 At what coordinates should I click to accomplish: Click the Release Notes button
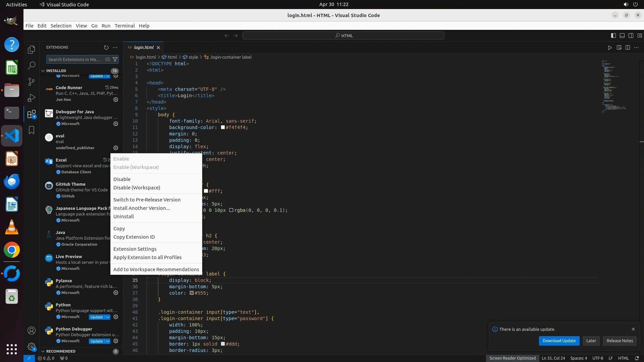[x=620, y=341]
